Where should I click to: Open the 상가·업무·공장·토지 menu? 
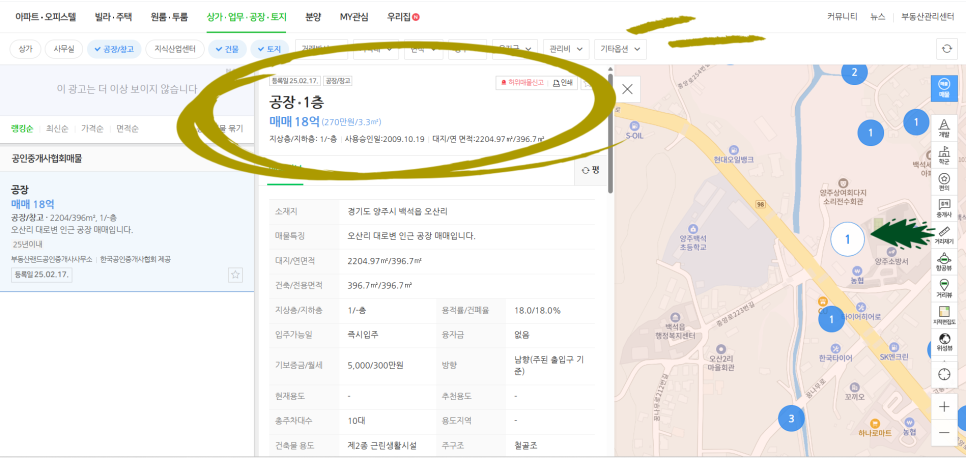pyautogui.click(x=246, y=17)
